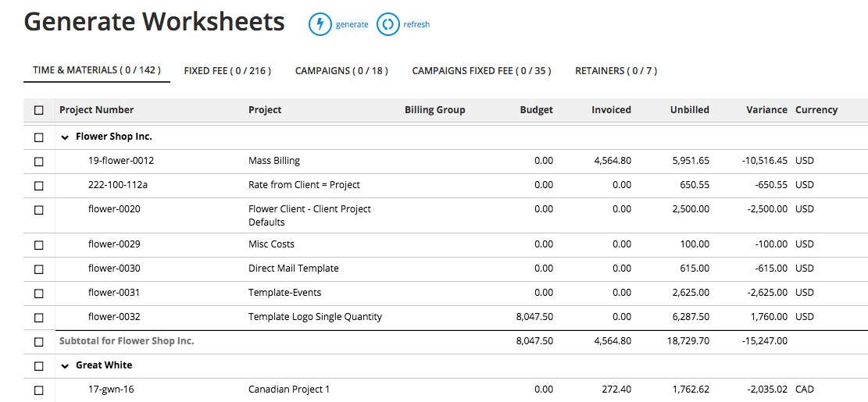Sort by Invoiced column header
Viewport: 868px width, 402px height.
coord(611,109)
